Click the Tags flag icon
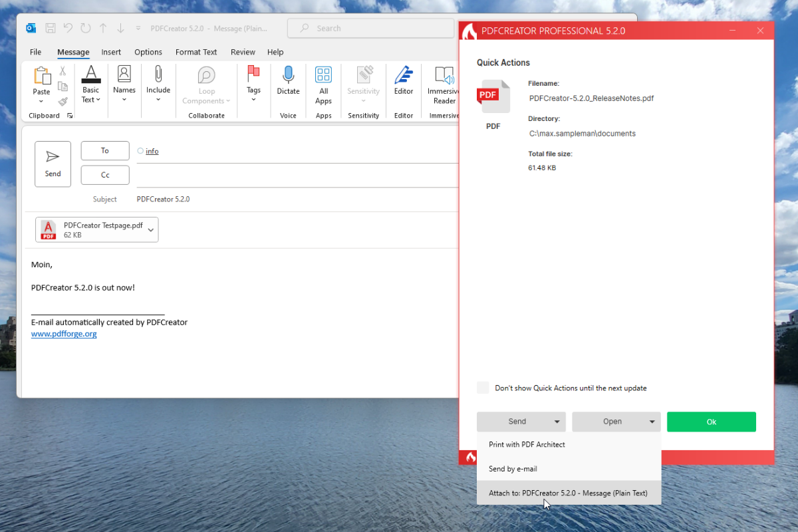Image resolution: width=798 pixels, height=532 pixels. point(253,73)
